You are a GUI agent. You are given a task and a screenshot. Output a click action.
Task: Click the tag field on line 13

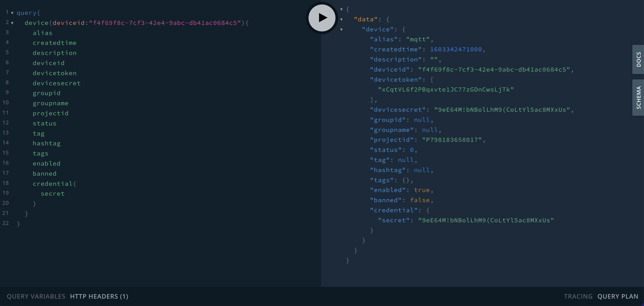point(38,133)
